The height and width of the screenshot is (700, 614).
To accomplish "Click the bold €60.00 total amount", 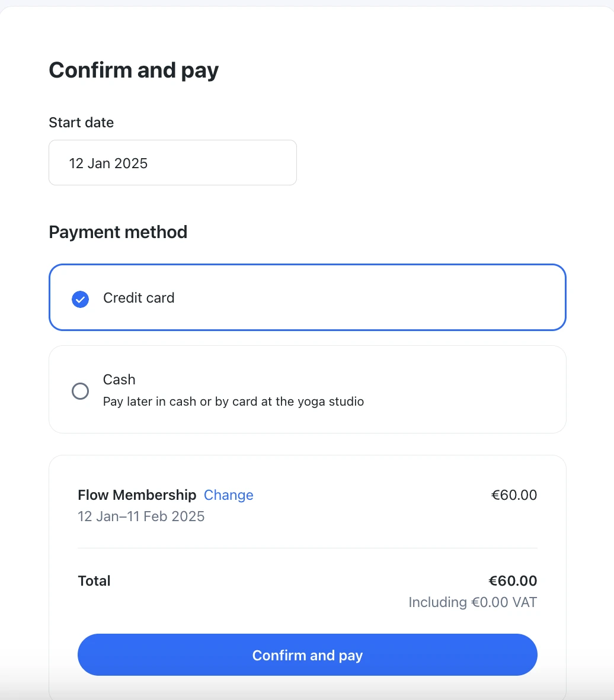I will click(513, 581).
